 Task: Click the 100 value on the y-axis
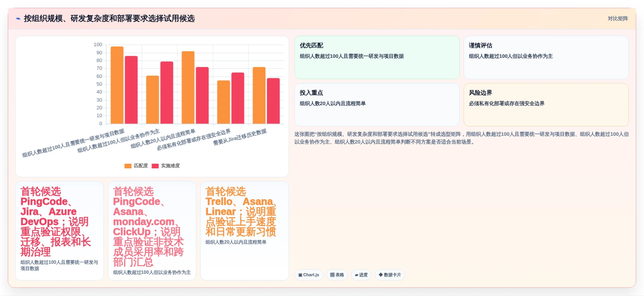tap(98, 45)
